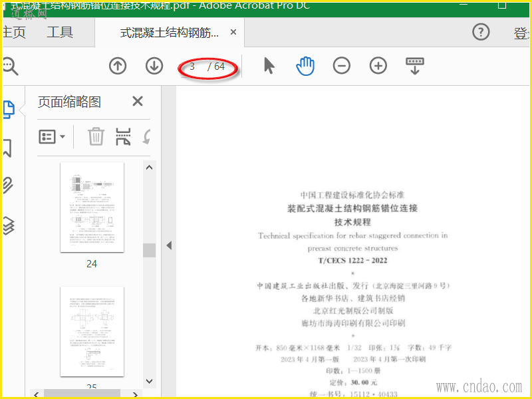The height and width of the screenshot is (399, 532).
Task: Go to next page with down arrow
Action: pyautogui.click(x=154, y=66)
